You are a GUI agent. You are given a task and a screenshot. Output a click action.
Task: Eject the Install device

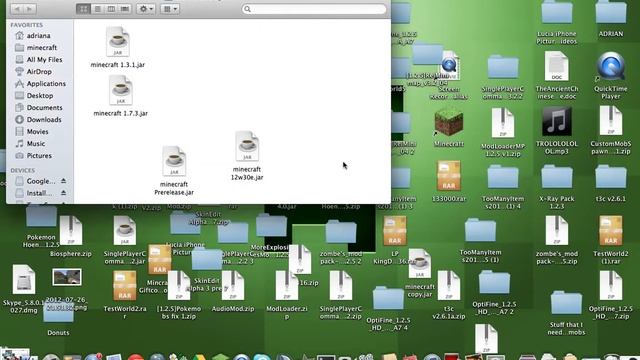click(x=63, y=193)
